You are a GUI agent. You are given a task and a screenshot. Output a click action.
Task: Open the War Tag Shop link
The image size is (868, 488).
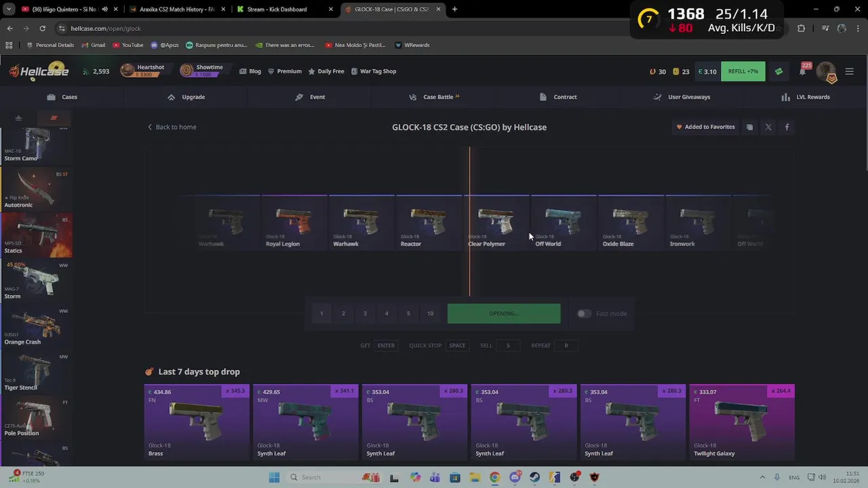click(374, 71)
